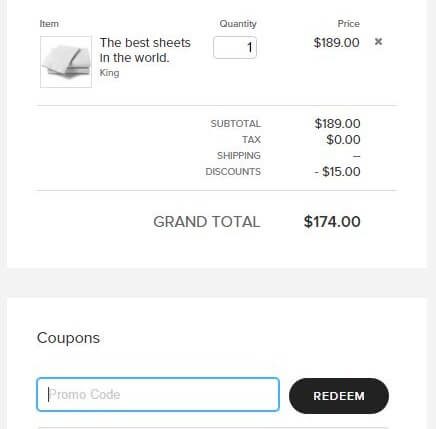
Task: Focus the Promo Code input field
Action: (x=158, y=394)
